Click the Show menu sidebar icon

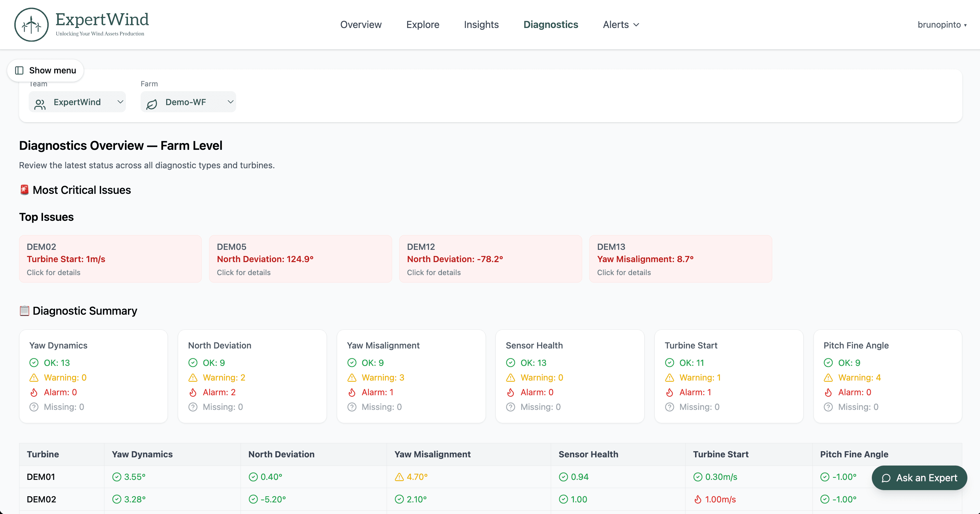(x=19, y=70)
